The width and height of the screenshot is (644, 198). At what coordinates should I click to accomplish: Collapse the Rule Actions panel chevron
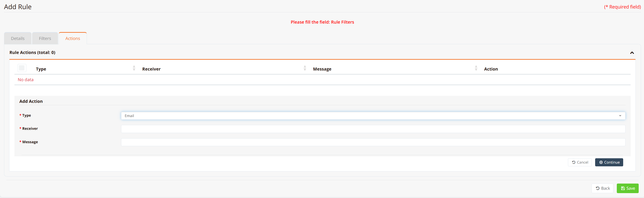coord(632,53)
